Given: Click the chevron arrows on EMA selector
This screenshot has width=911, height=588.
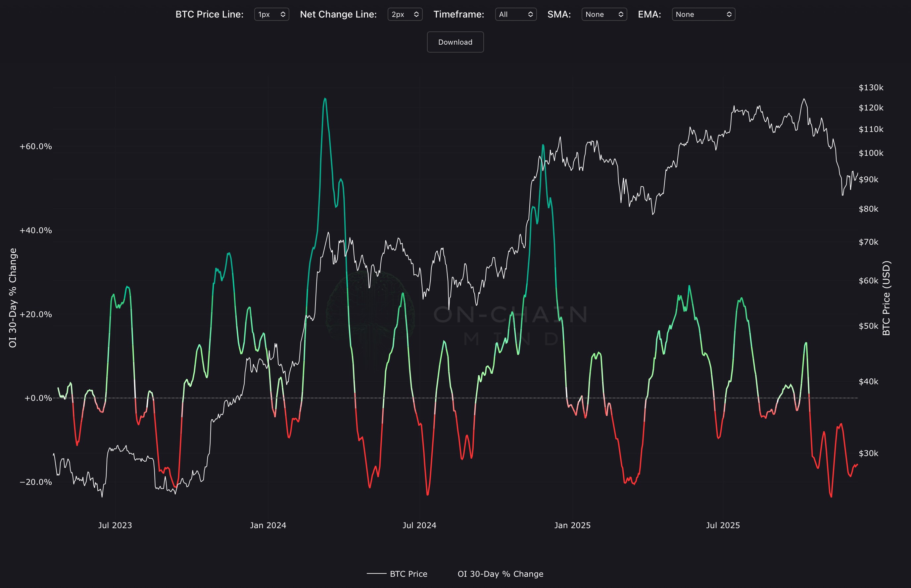Looking at the screenshot, I should pos(729,15).
